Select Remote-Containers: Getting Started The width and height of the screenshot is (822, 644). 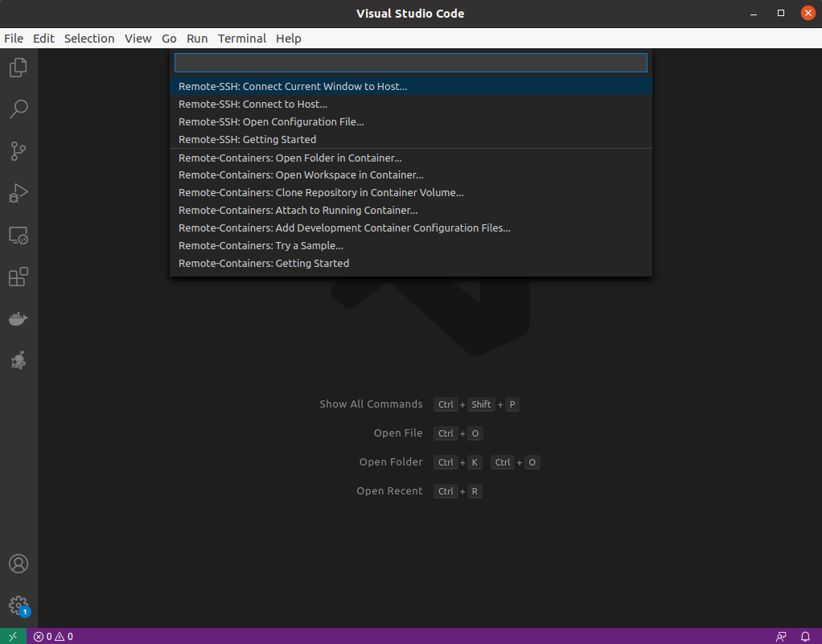coord(410,264)
